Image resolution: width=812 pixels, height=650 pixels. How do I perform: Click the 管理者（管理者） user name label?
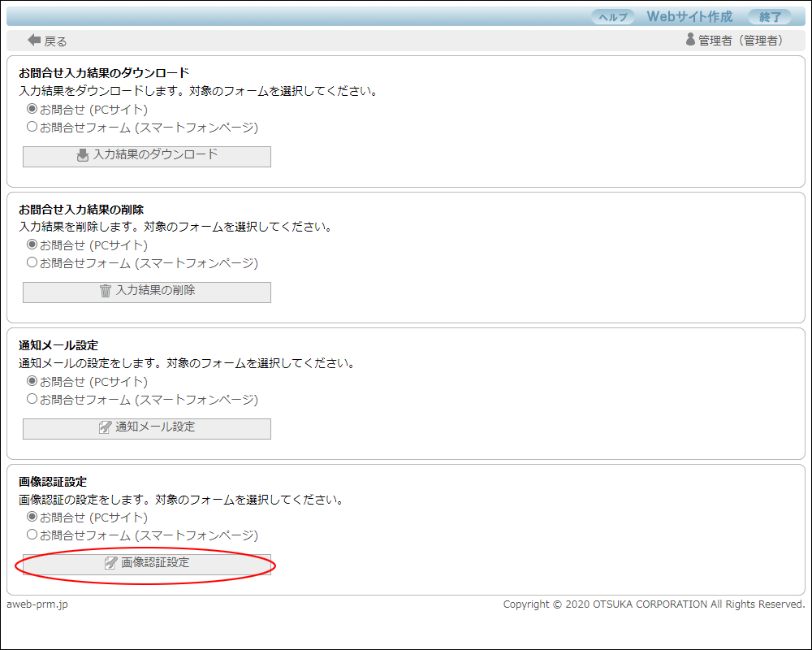tap(741, 40)
